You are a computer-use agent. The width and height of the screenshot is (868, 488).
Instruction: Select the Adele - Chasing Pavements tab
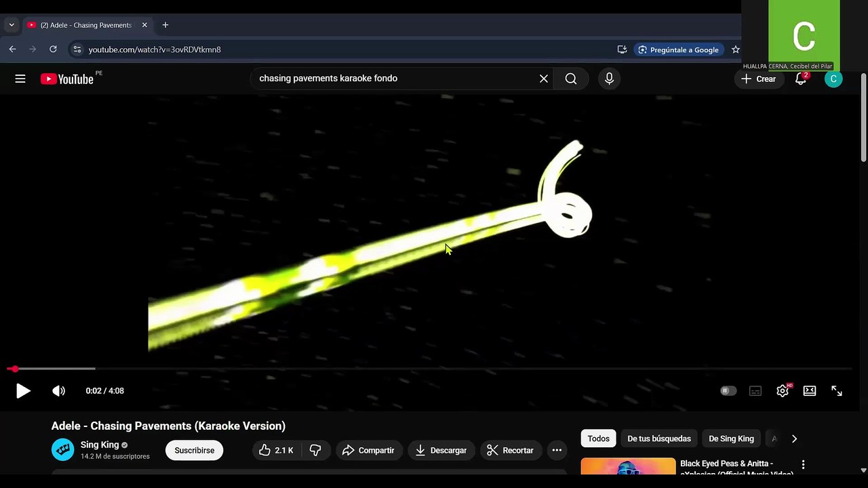click(86, 25)
